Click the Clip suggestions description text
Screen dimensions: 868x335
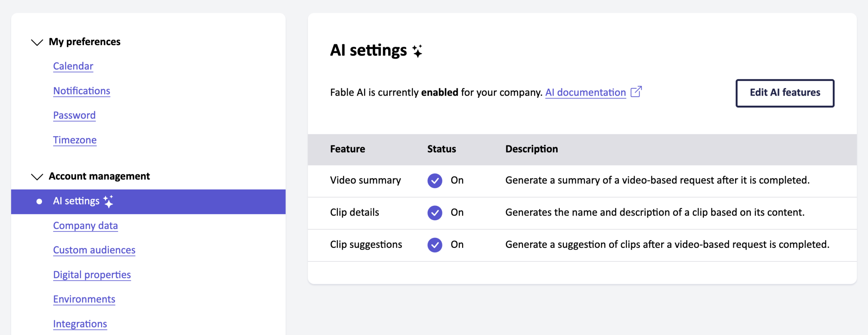pos(667,245)
